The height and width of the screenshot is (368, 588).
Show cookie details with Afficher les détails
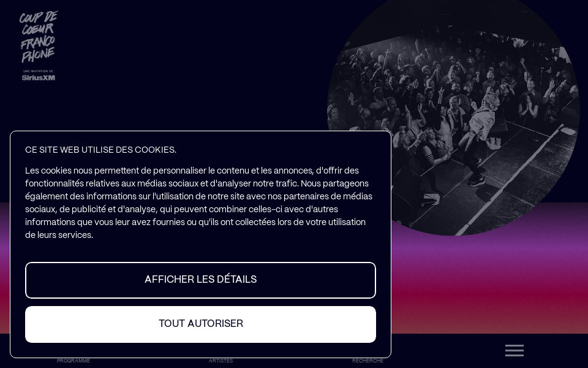click(x=200, y=280)
